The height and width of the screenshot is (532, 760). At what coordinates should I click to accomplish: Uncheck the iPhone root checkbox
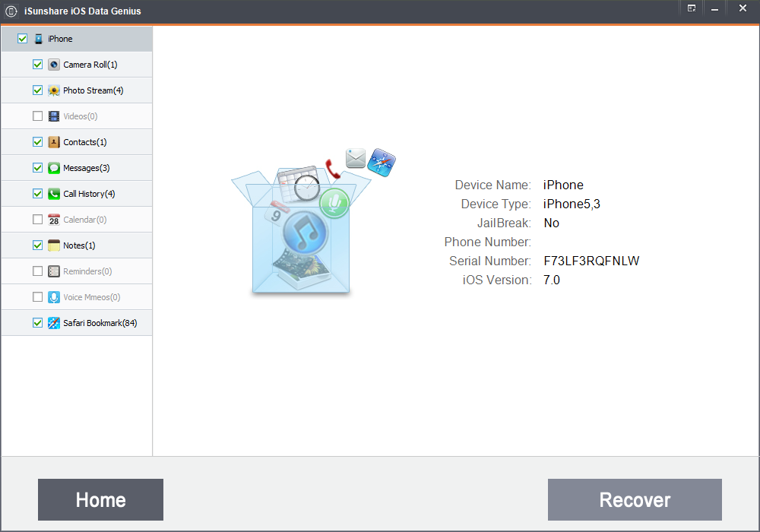(22, 39)
